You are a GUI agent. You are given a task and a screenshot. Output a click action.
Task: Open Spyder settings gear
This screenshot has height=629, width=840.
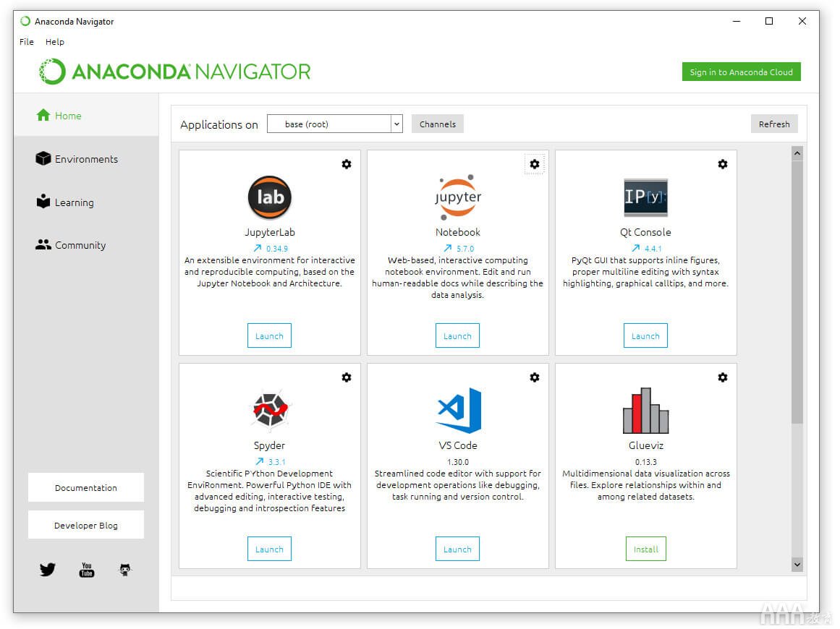pos(347,377)
